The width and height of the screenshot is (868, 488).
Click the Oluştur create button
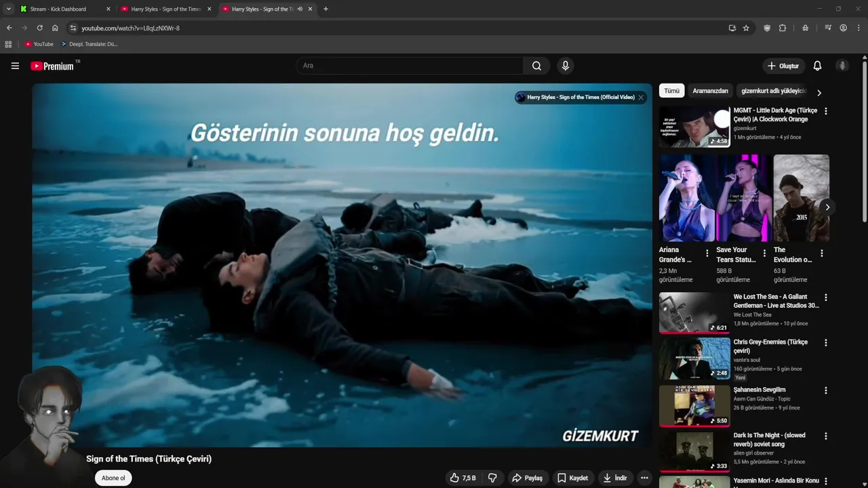click(783, 66)
